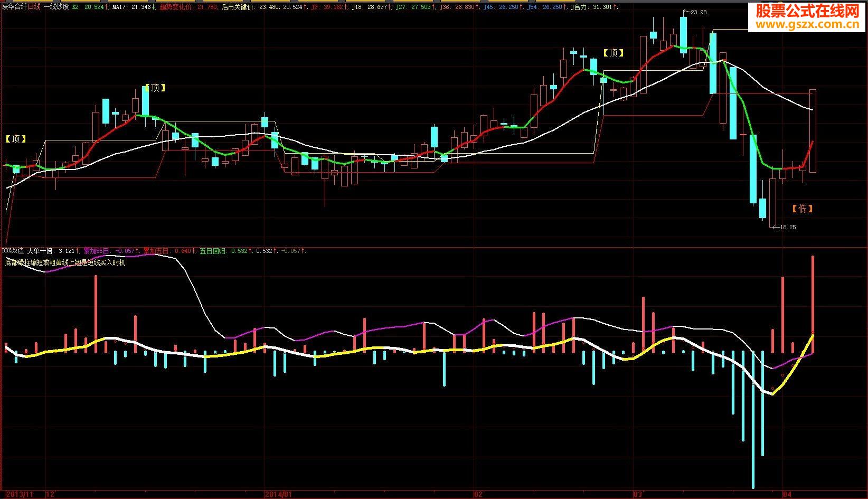Click the leftmost 【顶】 marker in November

(x=16, y=139)
